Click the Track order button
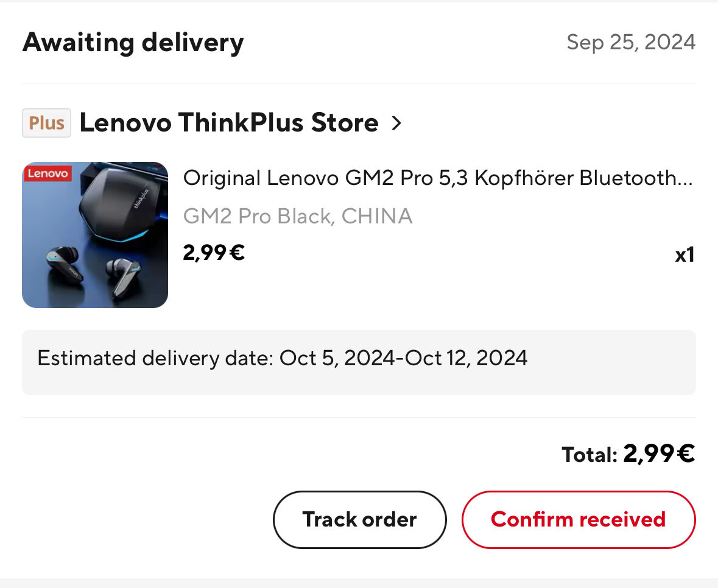The width and height of the screenshot is (718, 588). (x=359, y=519)
